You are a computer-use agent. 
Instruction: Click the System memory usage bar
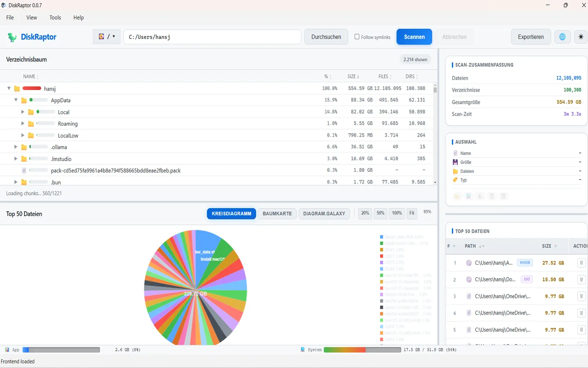point(362,350)
